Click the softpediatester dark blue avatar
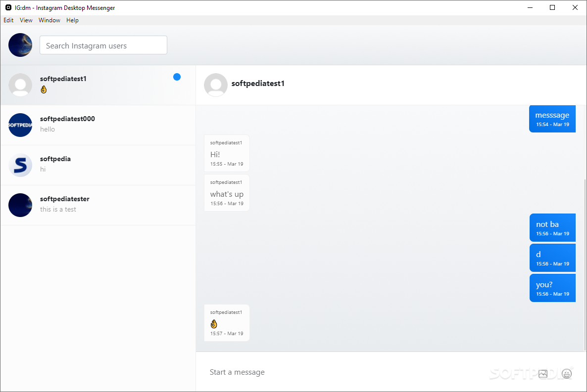 pos(20,205)
